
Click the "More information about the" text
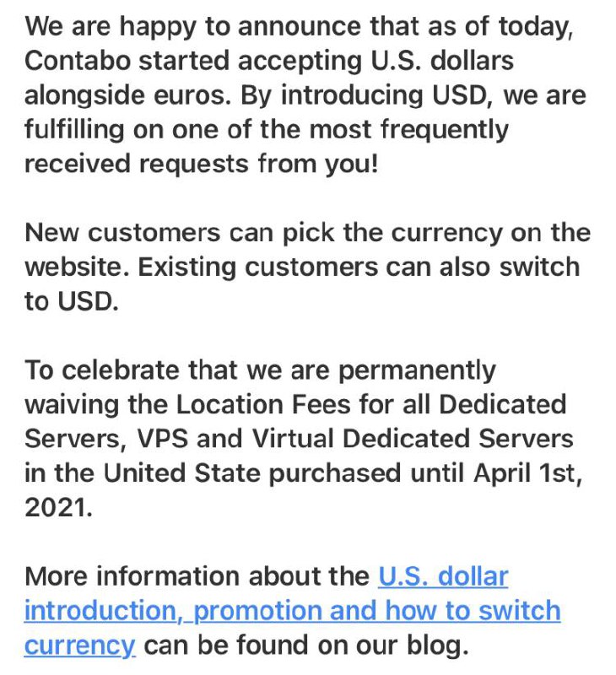197,577
